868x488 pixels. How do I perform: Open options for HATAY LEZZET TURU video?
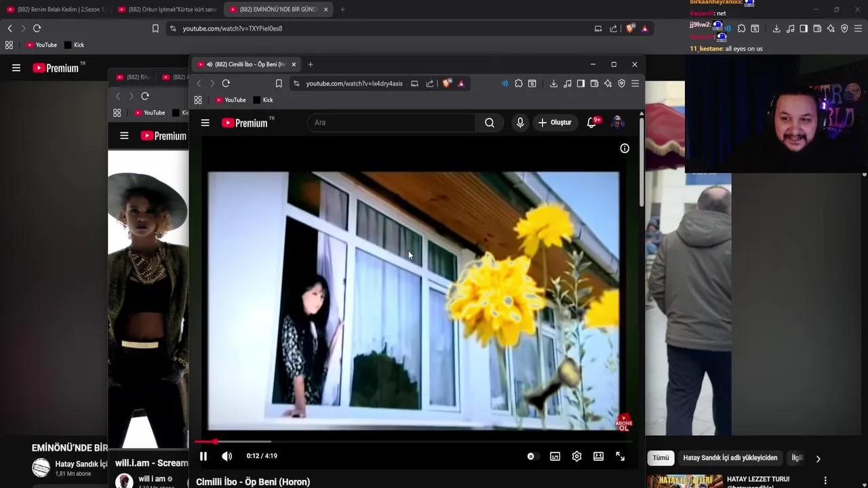tap(825, 481)
